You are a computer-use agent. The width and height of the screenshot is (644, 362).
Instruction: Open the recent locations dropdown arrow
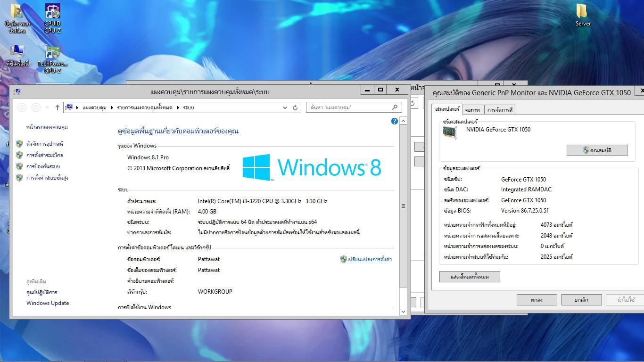pos(47,107)
